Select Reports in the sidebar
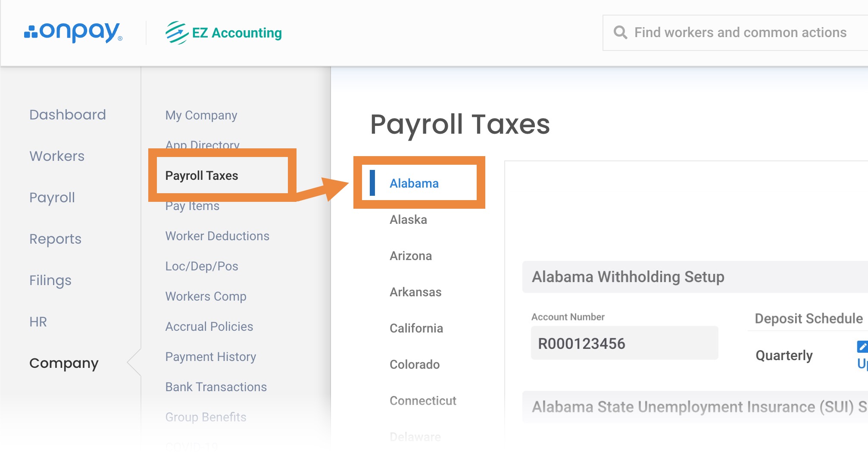Viewport: 868px width, 458px height. point(55,239)
